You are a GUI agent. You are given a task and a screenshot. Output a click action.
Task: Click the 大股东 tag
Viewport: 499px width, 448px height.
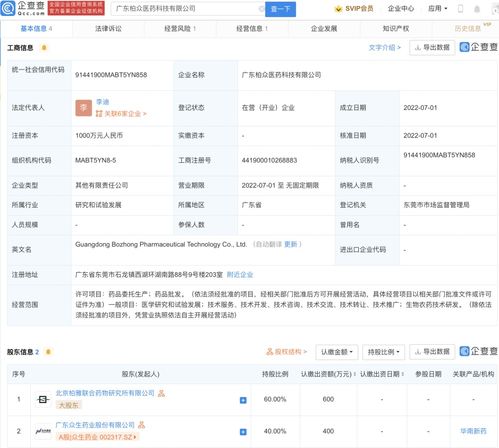point(69,405)
